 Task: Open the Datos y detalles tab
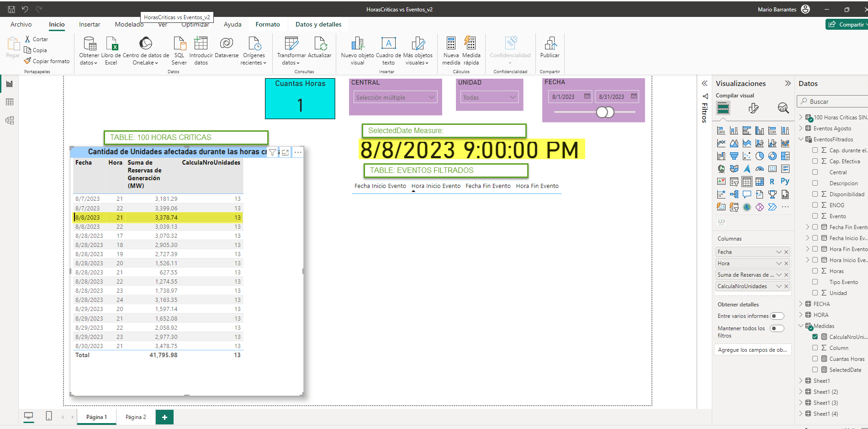click(318, 24)
